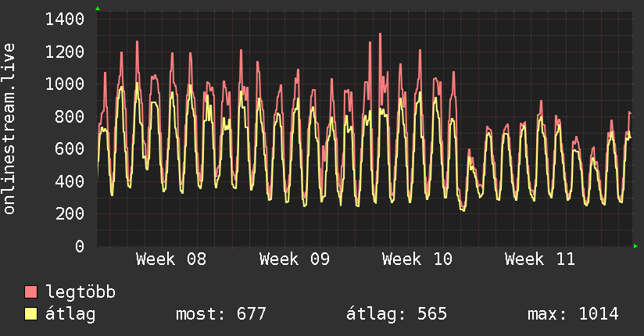
Task: Click the green arrow atop the y-axis
Action: pos(98,9)
